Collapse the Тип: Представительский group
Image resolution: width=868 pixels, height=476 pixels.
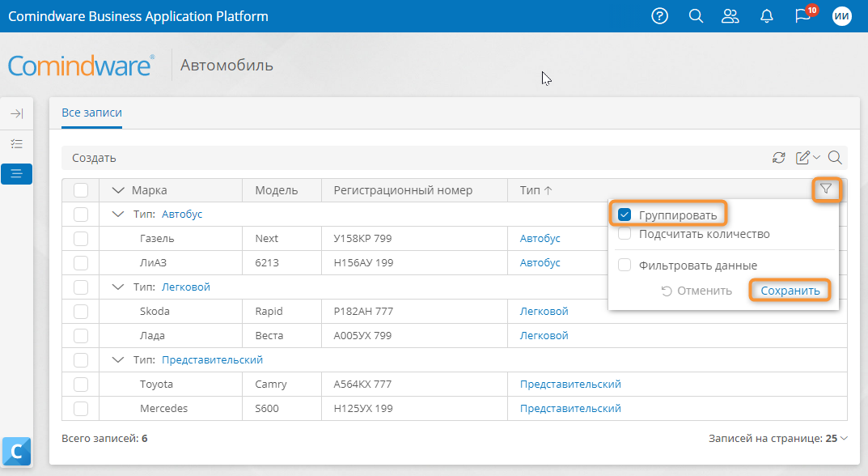(x=118, y=359)
